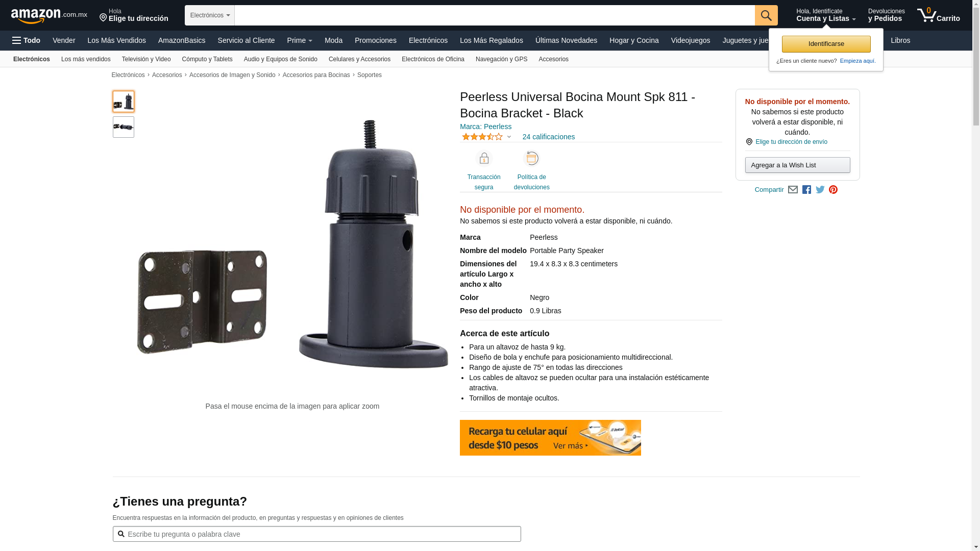
Task: Open the shopping cart icon
Action: (x=938, y=15)
